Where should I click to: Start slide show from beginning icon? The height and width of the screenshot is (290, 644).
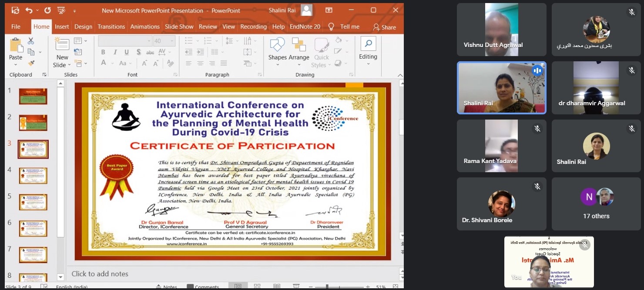pos(61,10)
